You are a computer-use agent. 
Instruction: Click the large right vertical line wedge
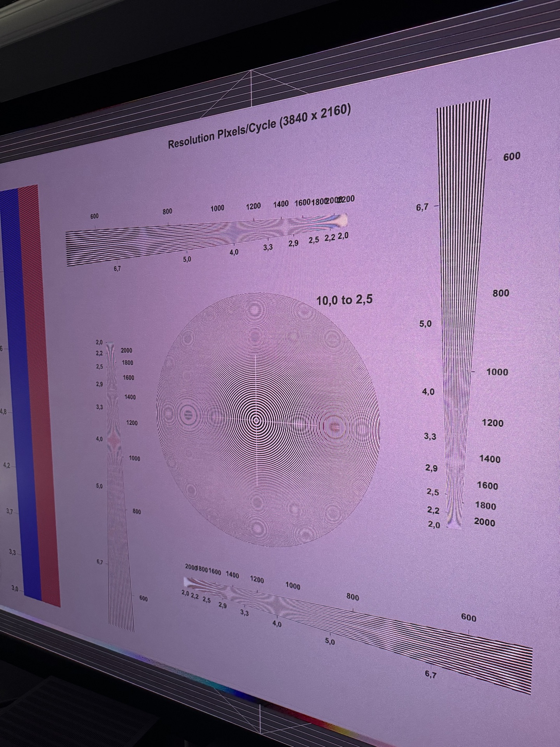click(x=460, y=314)
